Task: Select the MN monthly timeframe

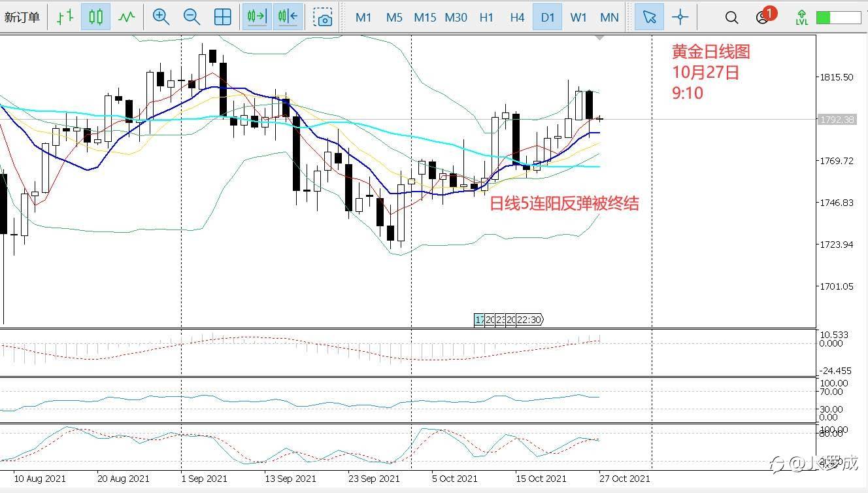Action: point(609,18)
